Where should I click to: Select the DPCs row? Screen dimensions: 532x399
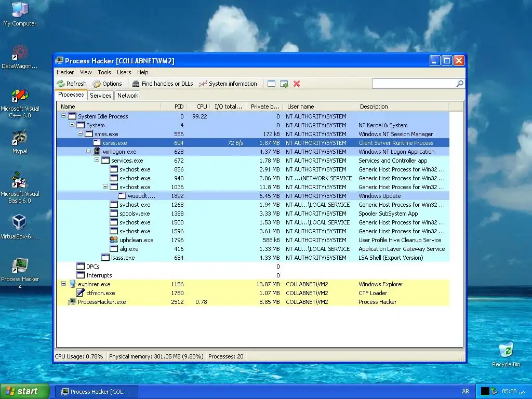coord(253,266)
